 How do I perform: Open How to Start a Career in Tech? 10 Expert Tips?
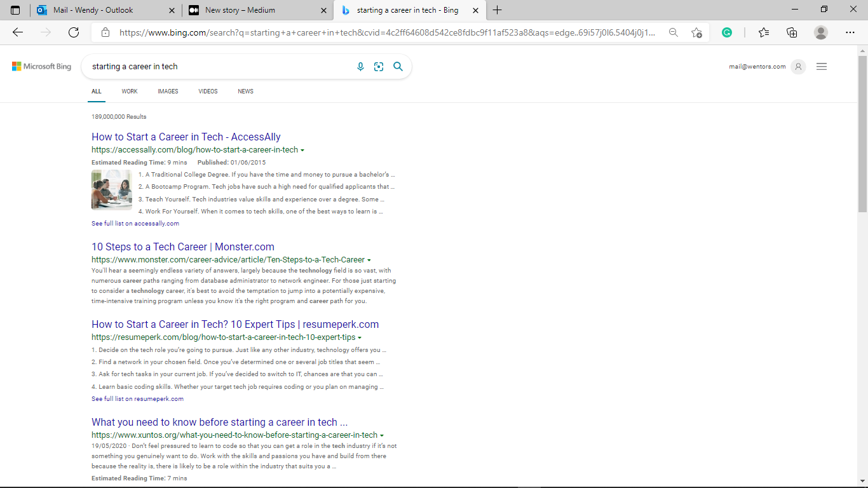tap(235, 324)
